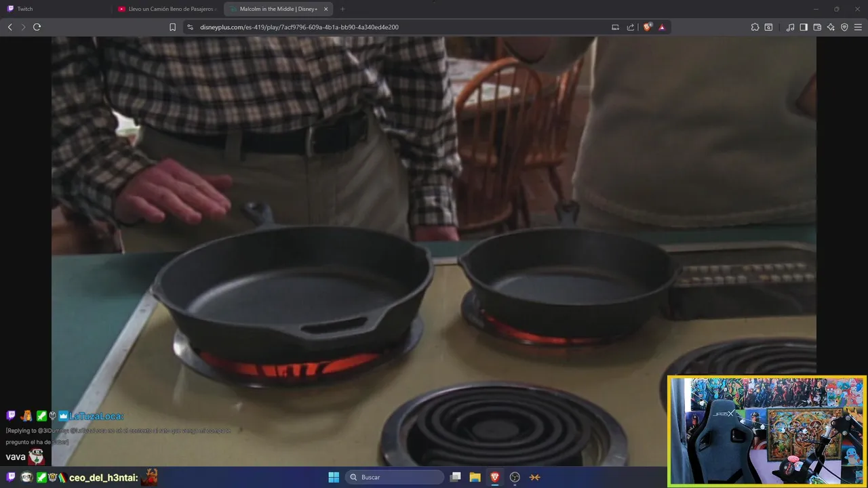Click the 'vava' chat message text
868x488 pixels.
16,457
